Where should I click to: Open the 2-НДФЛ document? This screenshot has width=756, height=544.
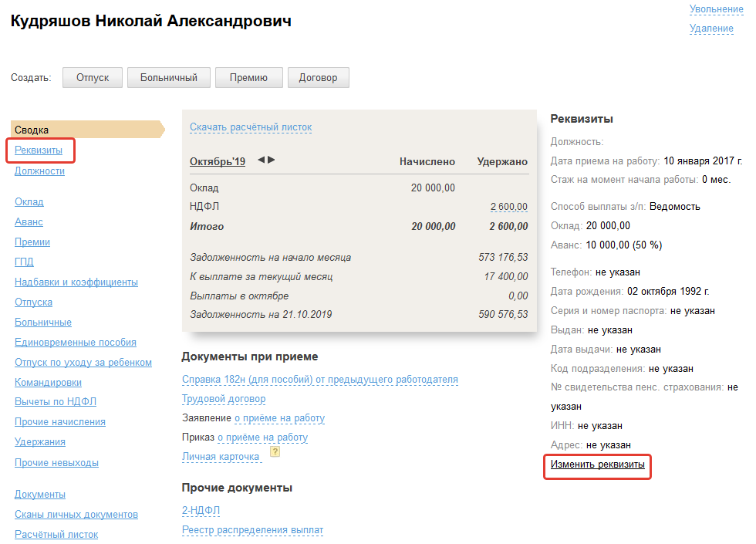[x=201, y=510]
